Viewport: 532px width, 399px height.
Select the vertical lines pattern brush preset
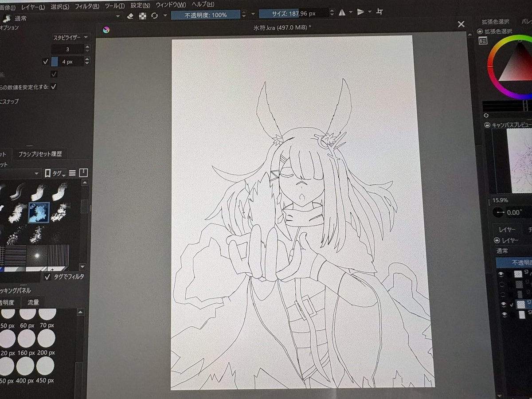tap(59, 255)
